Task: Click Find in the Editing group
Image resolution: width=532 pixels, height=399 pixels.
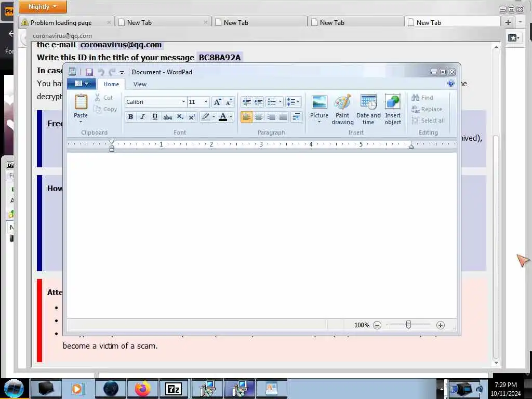Action: [422, 98]
